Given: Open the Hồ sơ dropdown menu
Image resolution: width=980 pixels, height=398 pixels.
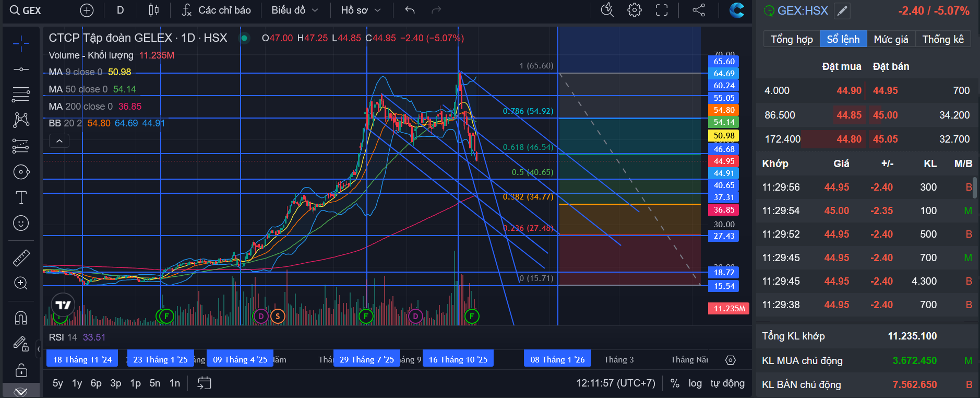Looking at the screenshot, I should pos(361,10).
